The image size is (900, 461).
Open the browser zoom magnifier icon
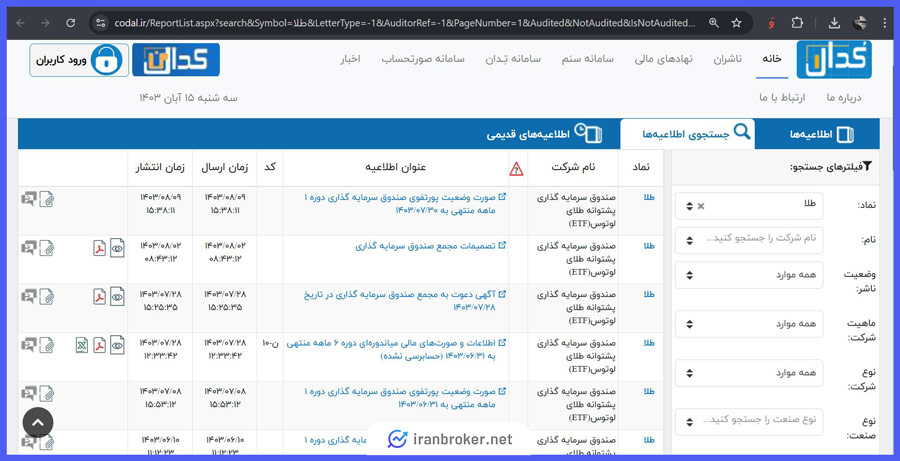click(x=713, y=23)
